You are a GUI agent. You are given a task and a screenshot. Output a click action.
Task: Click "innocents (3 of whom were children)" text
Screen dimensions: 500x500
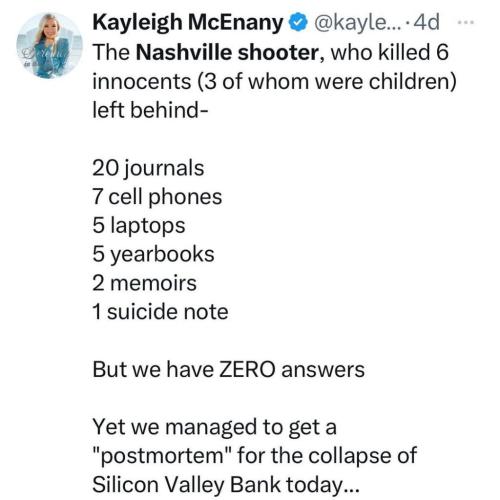(x=274, y=81)
